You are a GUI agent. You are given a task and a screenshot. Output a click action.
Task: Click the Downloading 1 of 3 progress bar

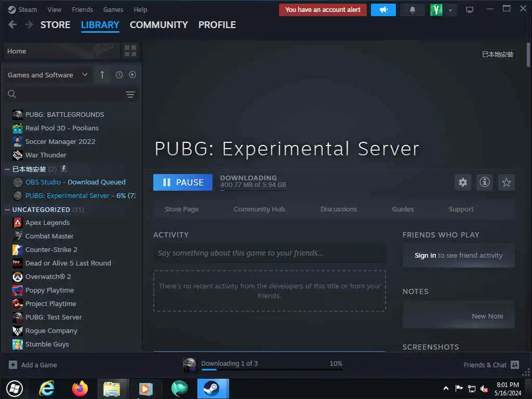pyautogui.click(x=272, y=369)
